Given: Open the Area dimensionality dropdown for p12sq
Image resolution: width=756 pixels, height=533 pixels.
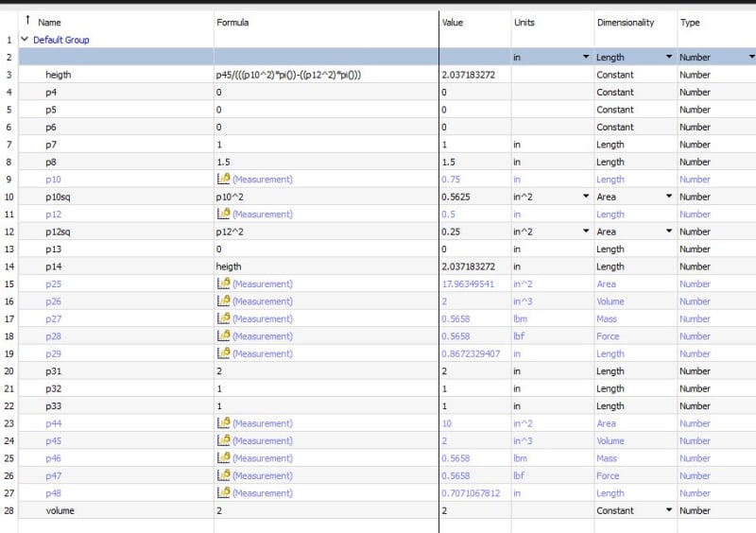Looking at the screenshot, I should pyautogui.click(x=669, y=231).
